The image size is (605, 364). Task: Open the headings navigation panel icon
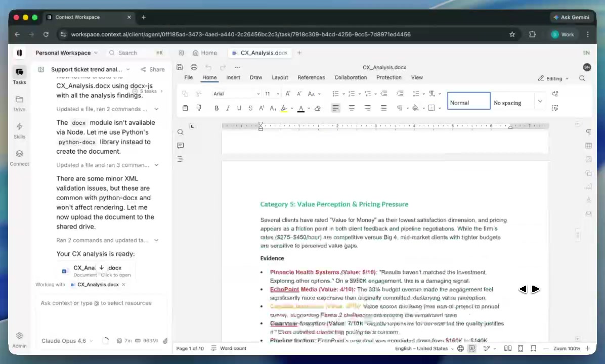(x=180, y=159)
